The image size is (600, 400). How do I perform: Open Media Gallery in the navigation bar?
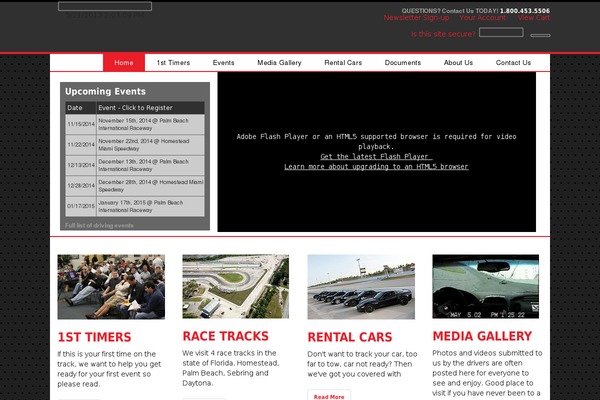point(279,62)
